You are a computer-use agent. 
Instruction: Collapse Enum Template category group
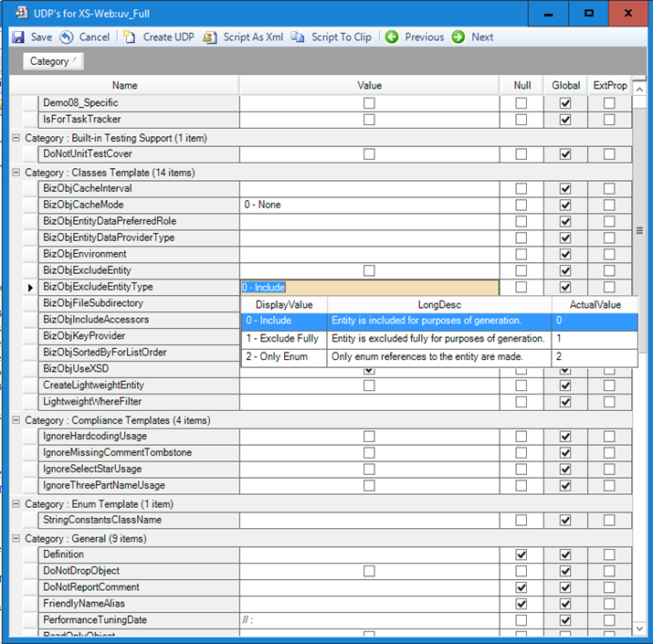click(16, 504)
